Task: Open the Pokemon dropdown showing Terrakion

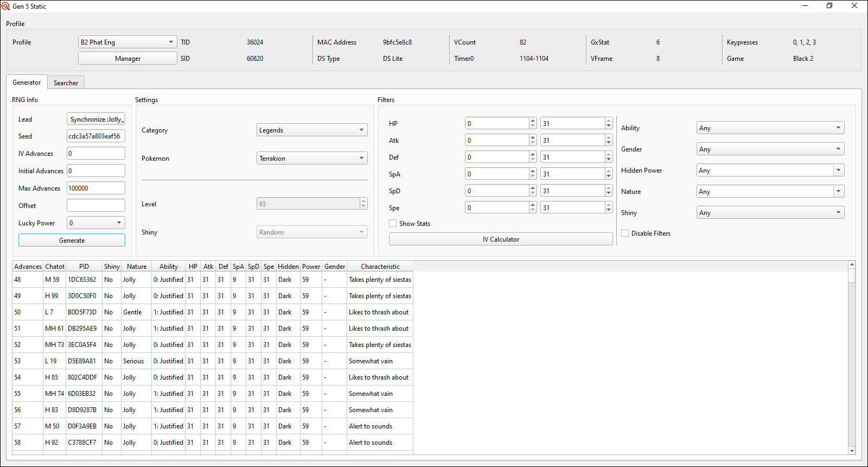Action: tap(311, 159)
